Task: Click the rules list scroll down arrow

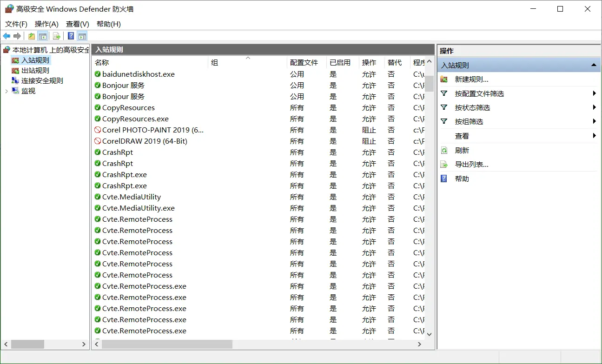Action: pos(430,334)
